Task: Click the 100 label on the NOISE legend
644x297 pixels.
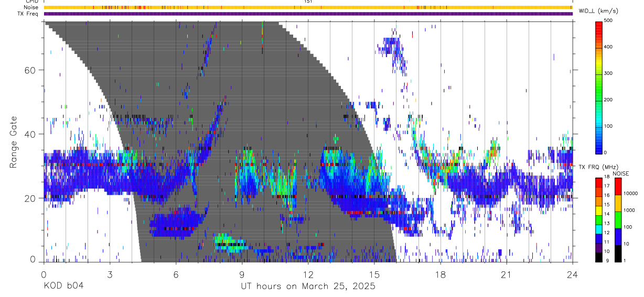Action: pos(629,227)
